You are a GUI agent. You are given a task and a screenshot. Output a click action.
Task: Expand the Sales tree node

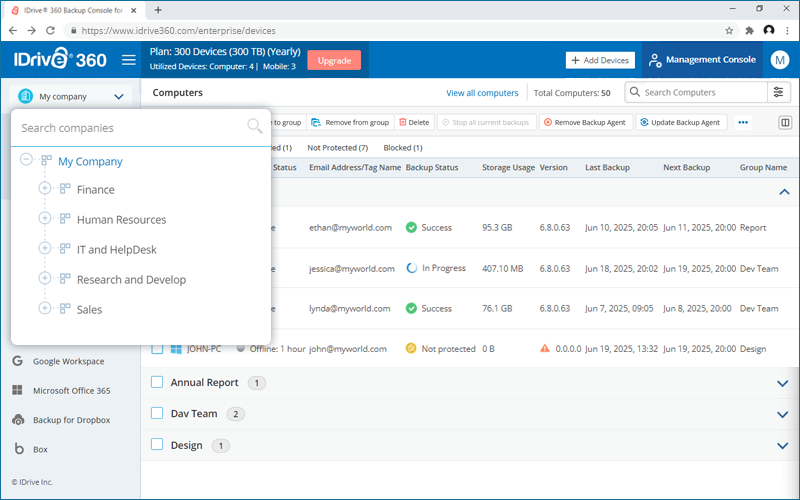tap(45, 308)
